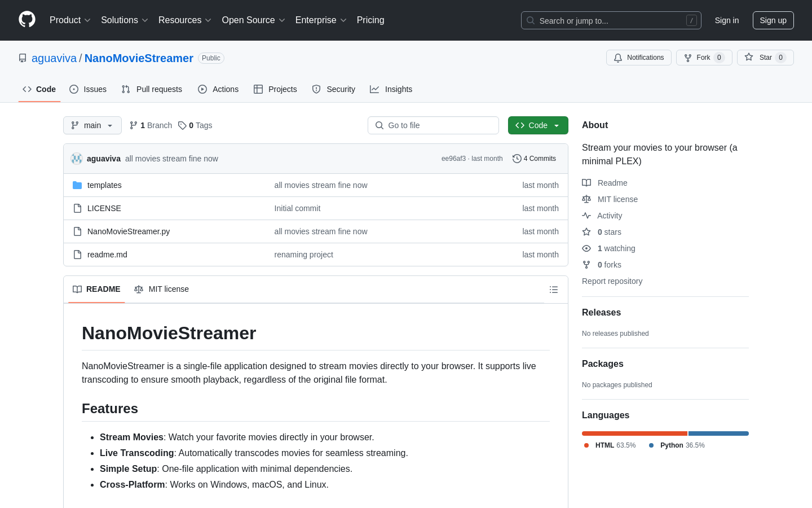Click the LICENSE file icon
The height and width of the screenshot is (508, 812).
point(77,208)
